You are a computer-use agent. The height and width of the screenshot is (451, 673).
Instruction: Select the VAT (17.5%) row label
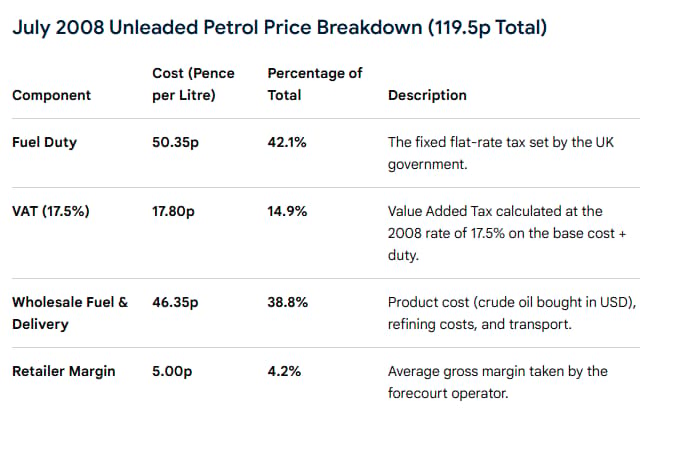point(51,211)
